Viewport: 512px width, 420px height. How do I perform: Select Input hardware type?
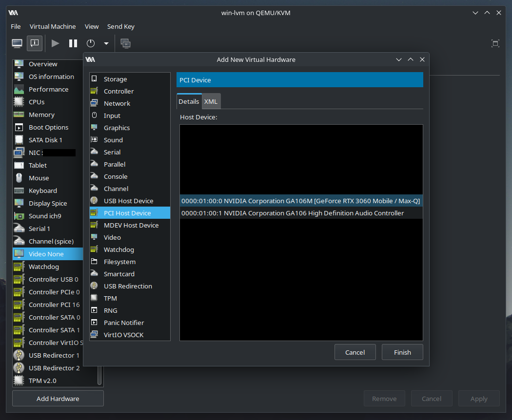[130, 115]
